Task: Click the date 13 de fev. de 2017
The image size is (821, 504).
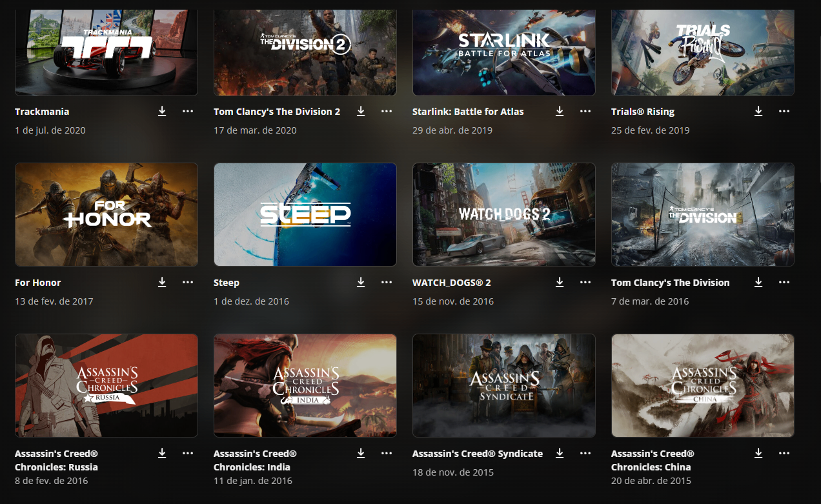Action: tap(54, 301)
